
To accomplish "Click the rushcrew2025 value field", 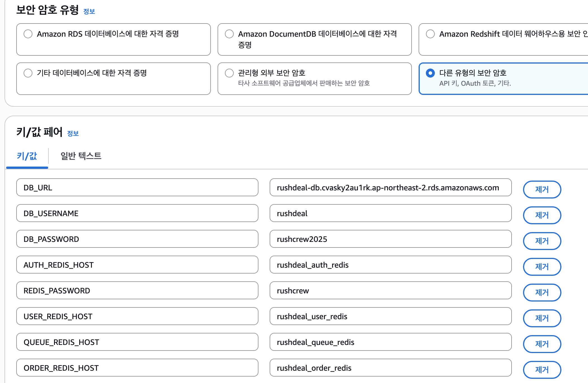I will 390,239.
